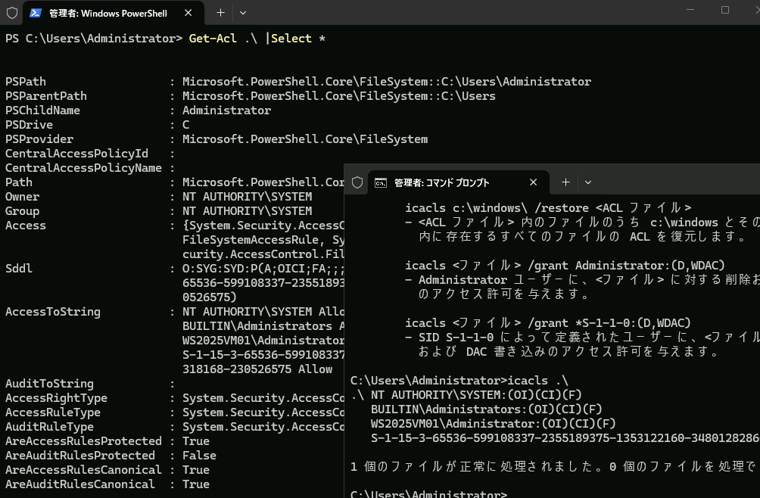This screenshot has height=498, width=760.
Task: Click the cmd icon on the コマンド プロンプト tab
Action: pos(380,183)
